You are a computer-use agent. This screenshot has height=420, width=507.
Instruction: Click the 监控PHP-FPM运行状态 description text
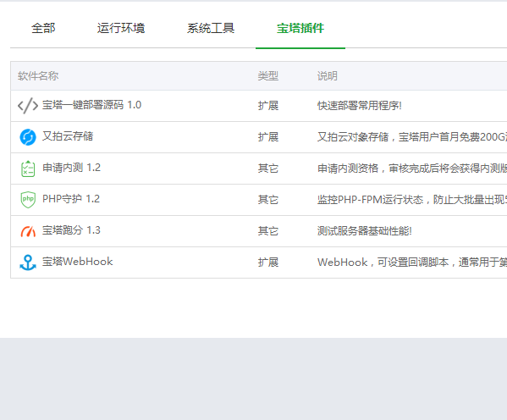tap(412, 200)
